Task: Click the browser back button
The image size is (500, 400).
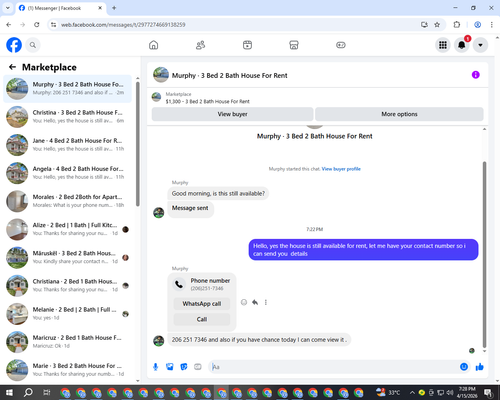Action: point(9,25)
